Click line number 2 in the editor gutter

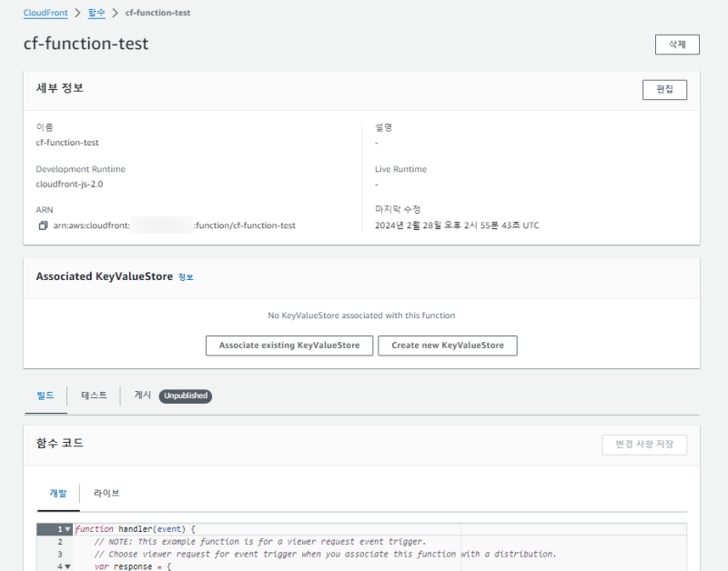click(59, 542)
